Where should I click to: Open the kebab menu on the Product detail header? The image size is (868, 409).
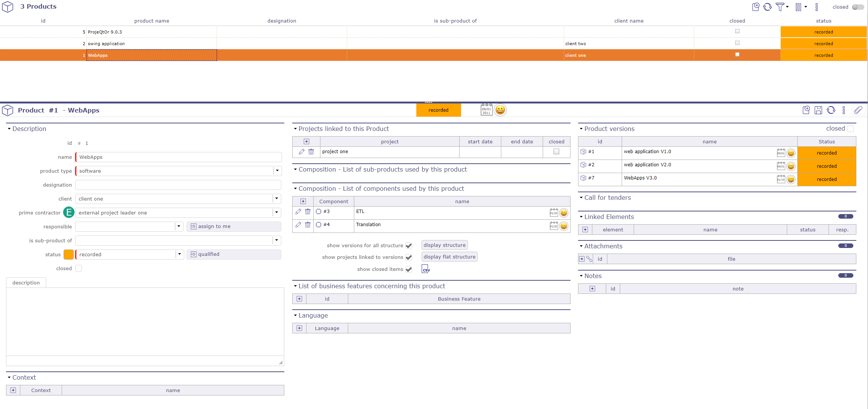(x=844, y=110)
